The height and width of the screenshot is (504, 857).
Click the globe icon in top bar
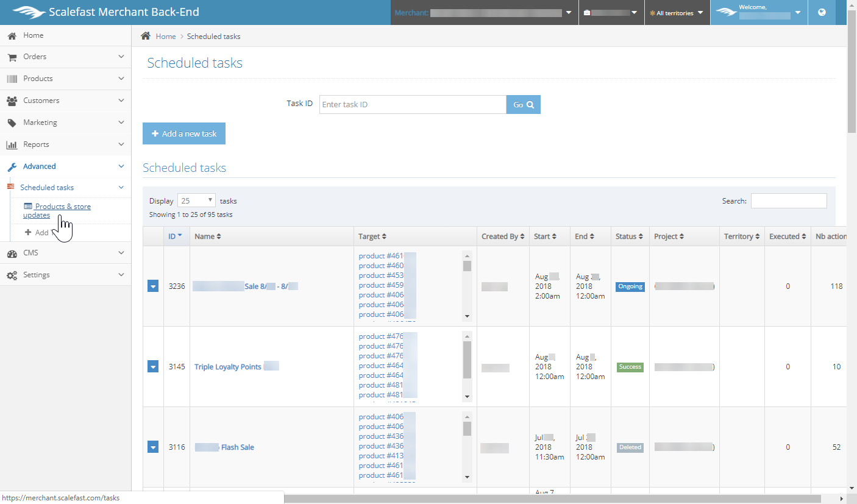822,12
